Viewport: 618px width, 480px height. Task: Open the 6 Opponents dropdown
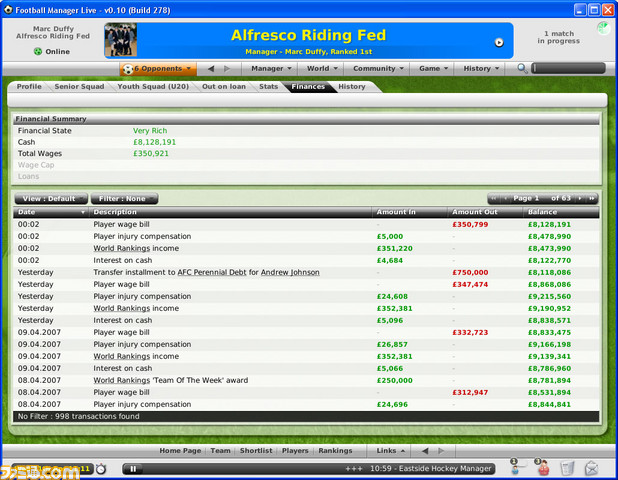pos(158,69)
